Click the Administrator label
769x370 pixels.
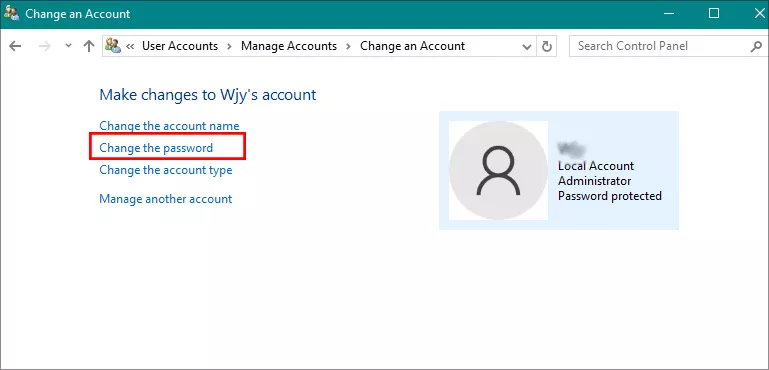click(x=594, y=181)
